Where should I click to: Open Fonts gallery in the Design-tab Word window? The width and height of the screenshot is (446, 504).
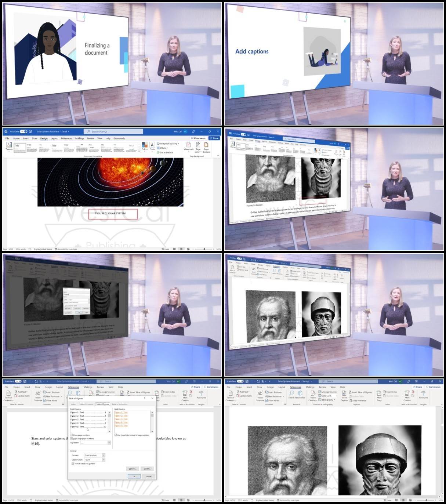pyautogui.click(x=152, y=146)
